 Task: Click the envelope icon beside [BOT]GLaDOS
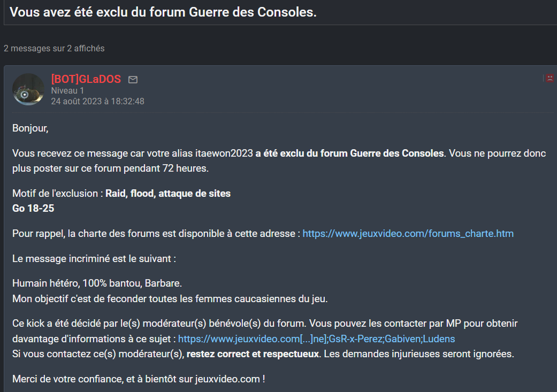(133, 80)
